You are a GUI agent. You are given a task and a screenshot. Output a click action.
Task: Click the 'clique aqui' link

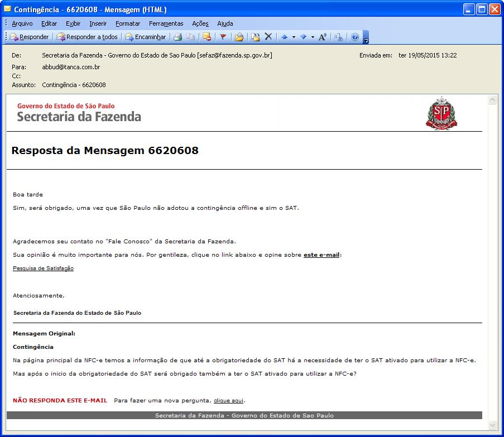(x=228, y=400)
